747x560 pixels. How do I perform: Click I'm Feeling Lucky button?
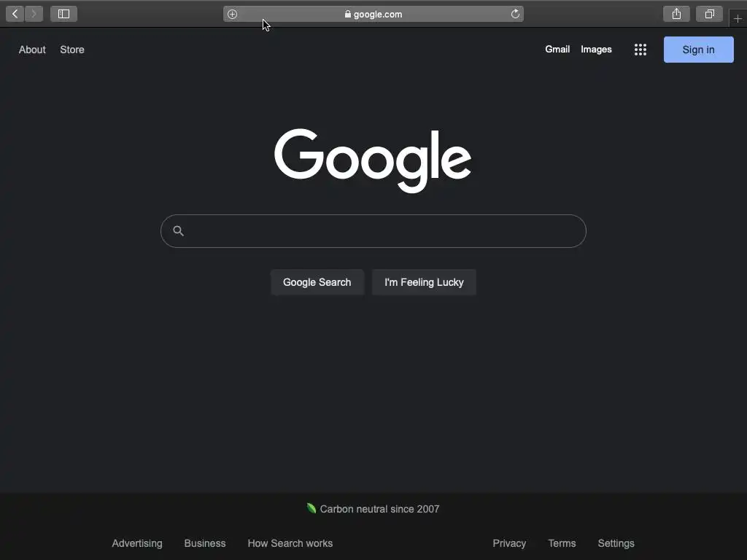click(424, 282)
